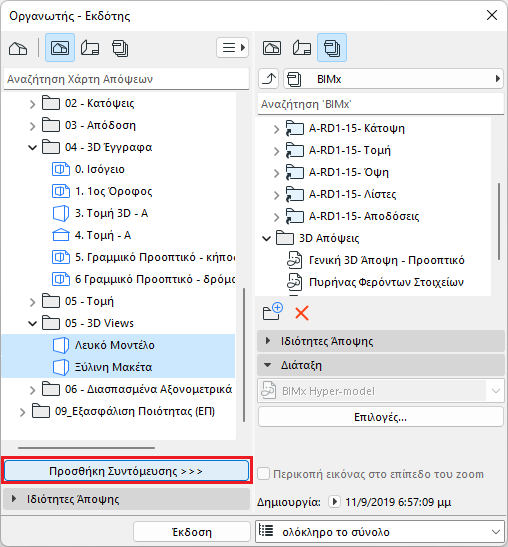This screenshot has height=547, width=508.
Task: Click the left tree horizontal scrollbar
Action: click(x=86, y=448)
